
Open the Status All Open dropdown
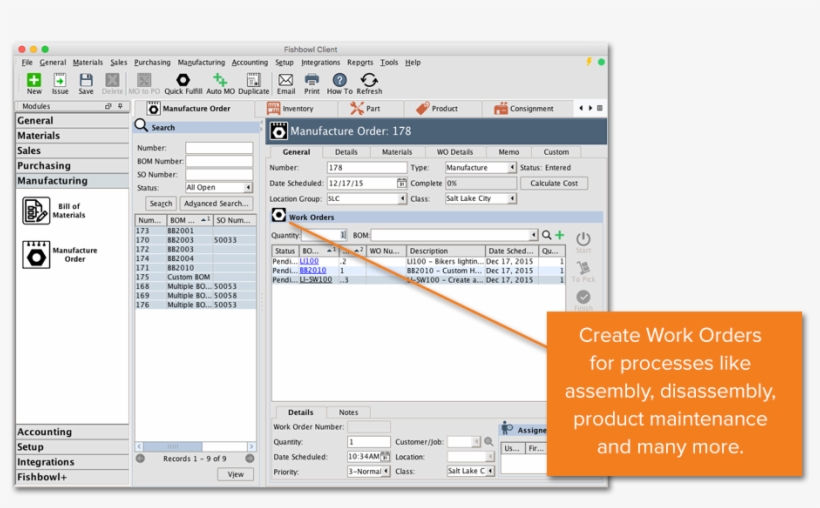pos(248,187)
